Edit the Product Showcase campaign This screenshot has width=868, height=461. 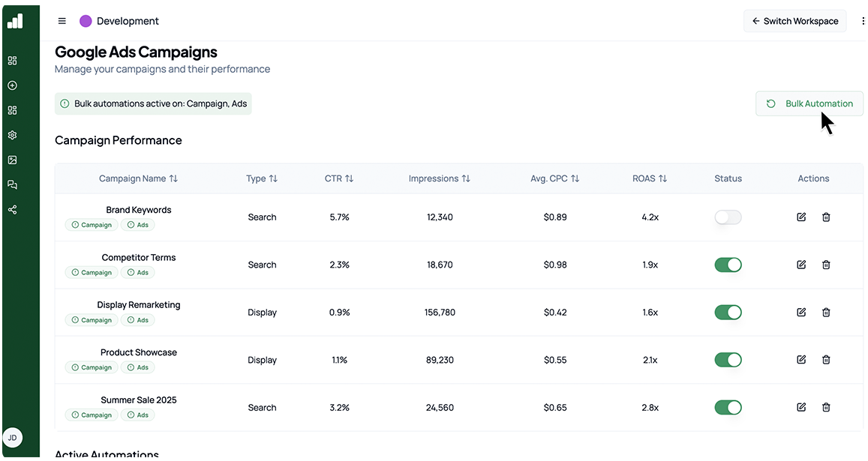(x=801, y=360)
